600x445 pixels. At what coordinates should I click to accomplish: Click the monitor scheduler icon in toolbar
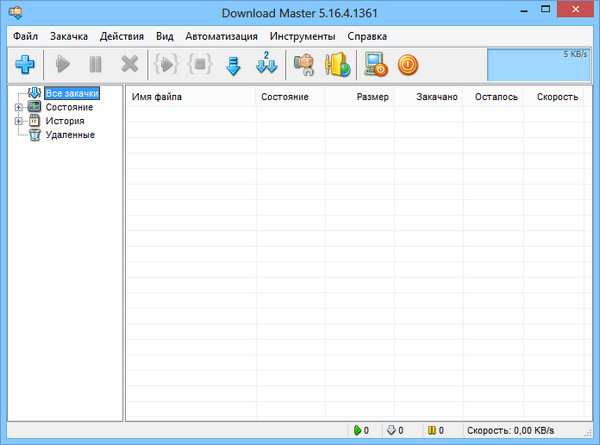(375, 65)
